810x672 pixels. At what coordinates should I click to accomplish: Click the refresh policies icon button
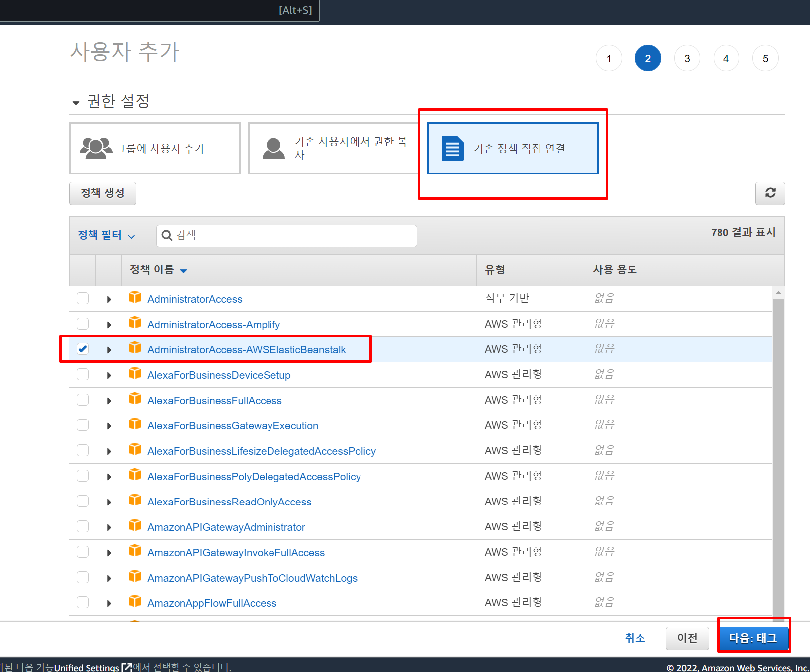(x=770, y=193)
